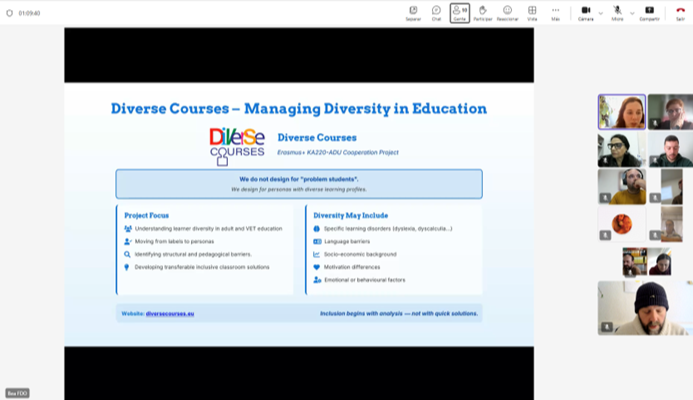Image resolution: width=693 pixels, height=400 pixels.
Task: Click the 'Project Focus' heading
Action: click(x=146, y=216)
